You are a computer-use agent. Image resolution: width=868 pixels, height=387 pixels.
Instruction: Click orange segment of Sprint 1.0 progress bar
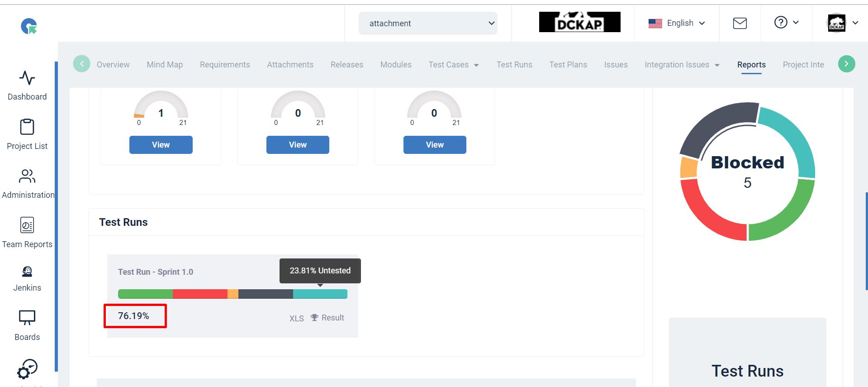click(233, 294)
